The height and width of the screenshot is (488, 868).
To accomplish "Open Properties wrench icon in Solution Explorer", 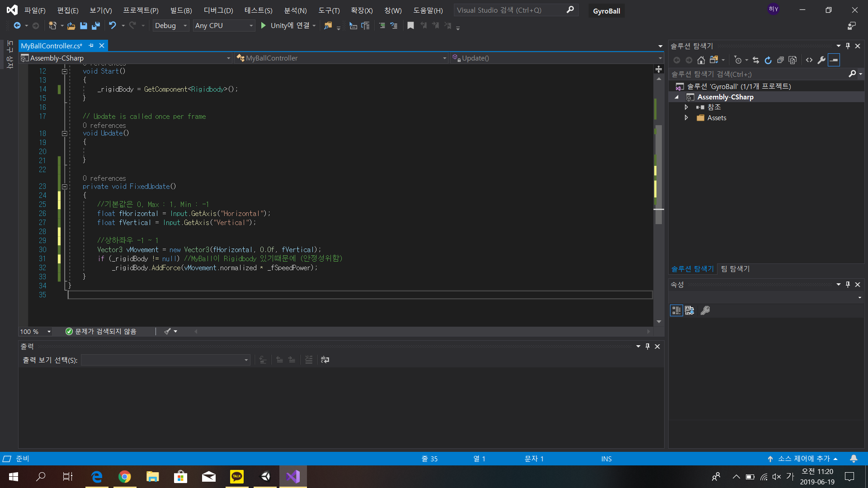I will [821, 60].
